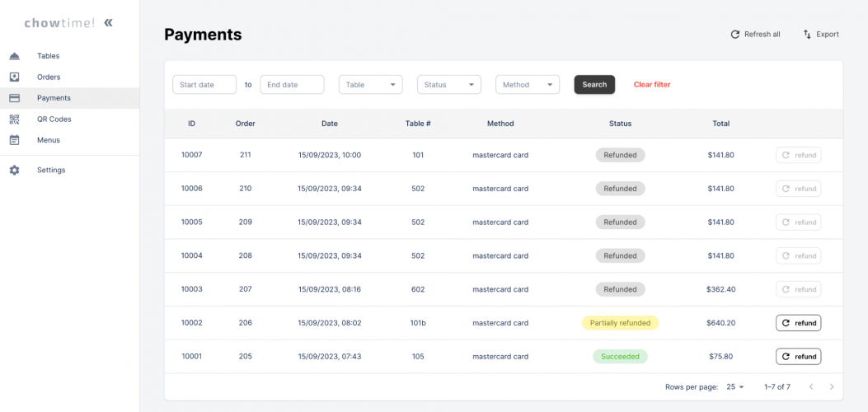Open the Method filter dropdown
The width and height of the screenshot is (868, 412).
(x=528, y=85)
